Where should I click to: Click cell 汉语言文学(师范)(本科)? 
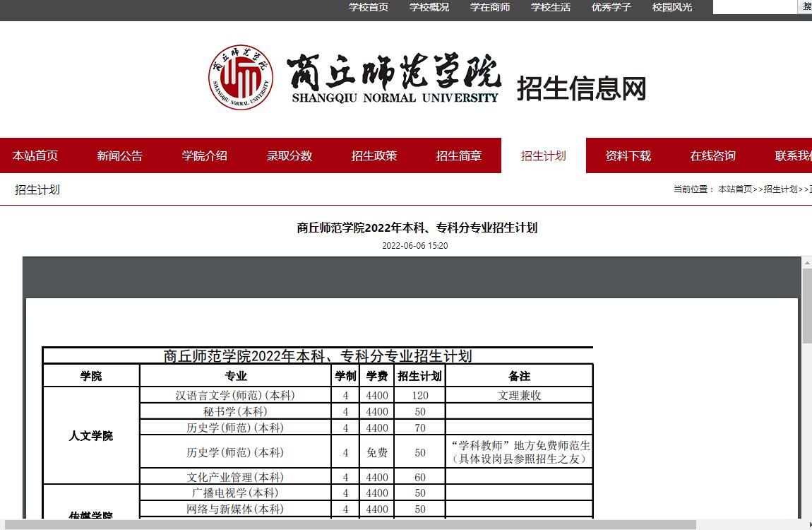tap(235, 395)
